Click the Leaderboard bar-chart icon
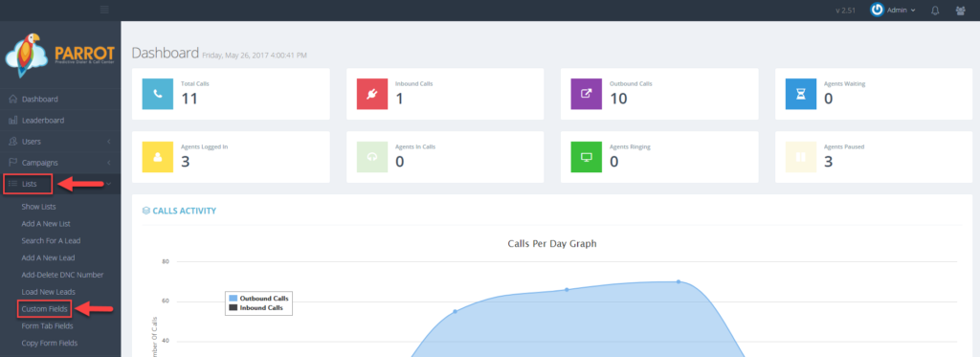The height and width of the screenshot is (357, 980). (13, 120)
